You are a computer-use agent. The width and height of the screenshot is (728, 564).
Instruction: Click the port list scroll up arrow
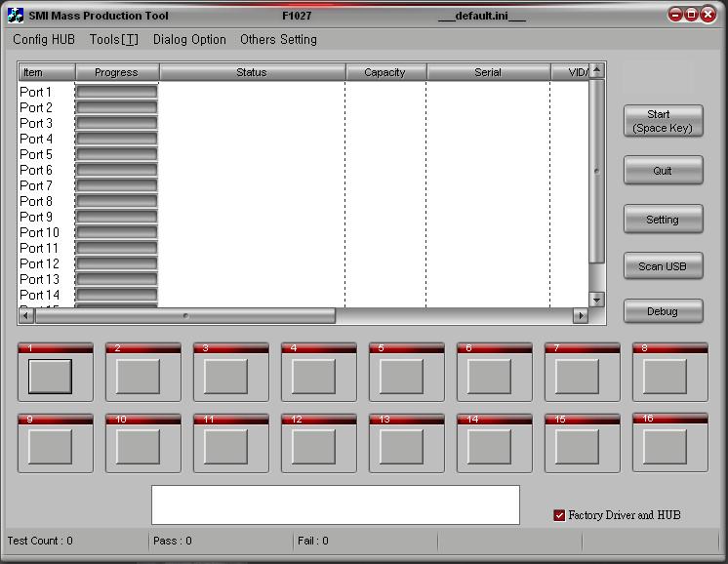click(596, 70)
